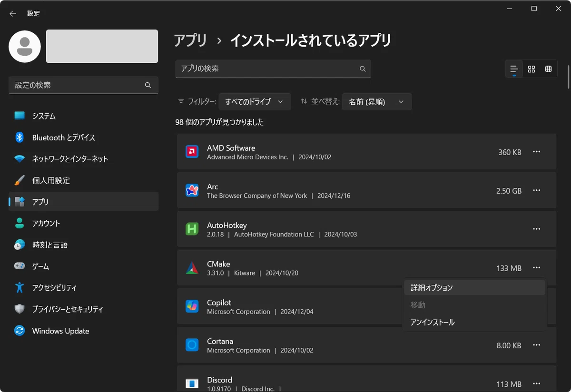Open アカウント category
Screen dimensions: 571x392
83,223
